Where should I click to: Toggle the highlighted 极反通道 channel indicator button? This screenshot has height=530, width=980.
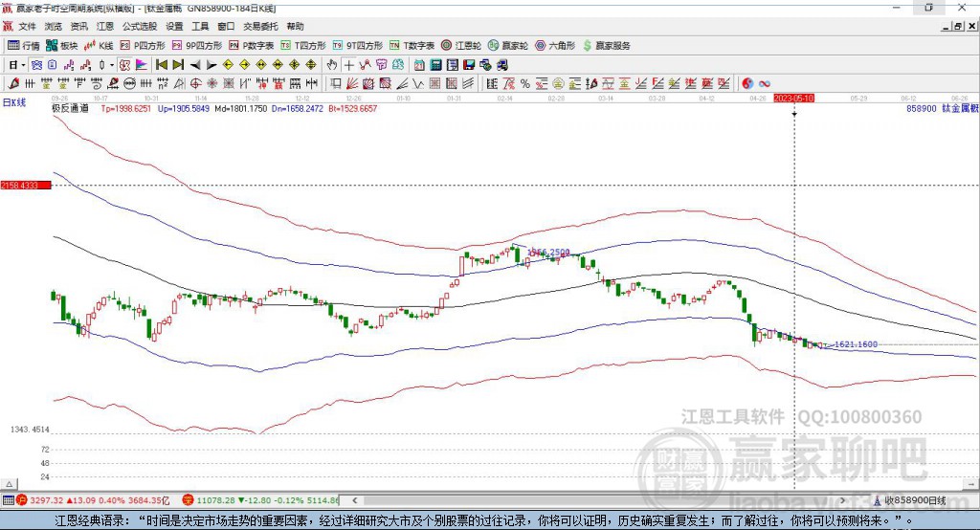pyautogui.click(x=124, y=65)
